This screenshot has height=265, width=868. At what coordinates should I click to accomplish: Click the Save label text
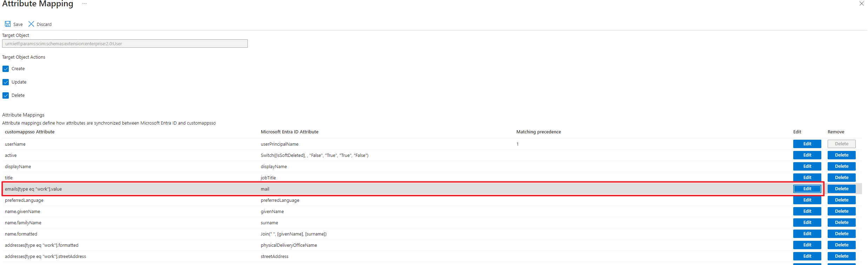pos(18,25)
